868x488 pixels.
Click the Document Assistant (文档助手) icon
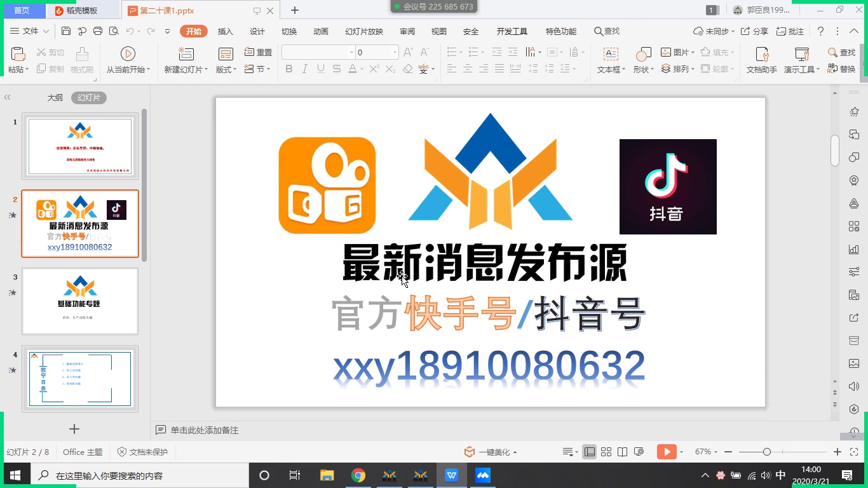tap(762, 54)
